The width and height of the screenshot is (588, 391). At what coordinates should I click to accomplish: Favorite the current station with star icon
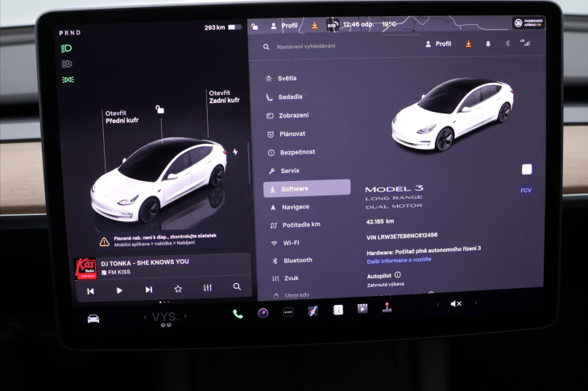tap(178, 289)
